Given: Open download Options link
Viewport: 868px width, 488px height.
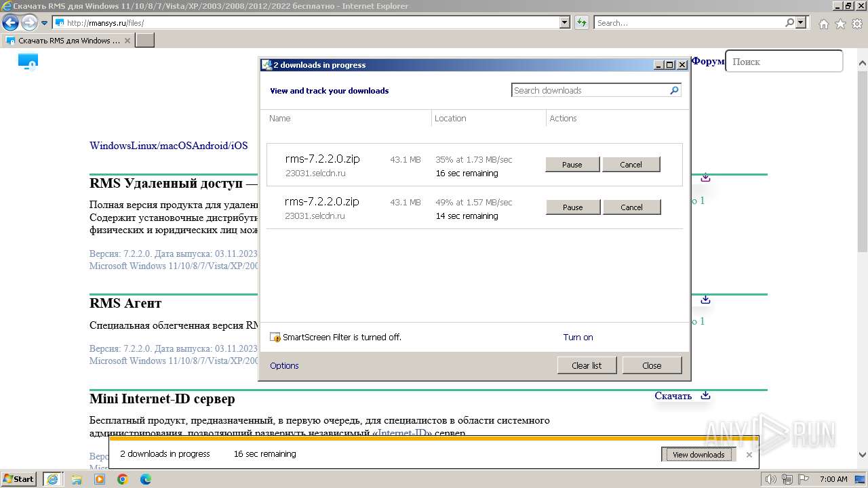Looking at the screenshot, I should (x=284, y=365).
